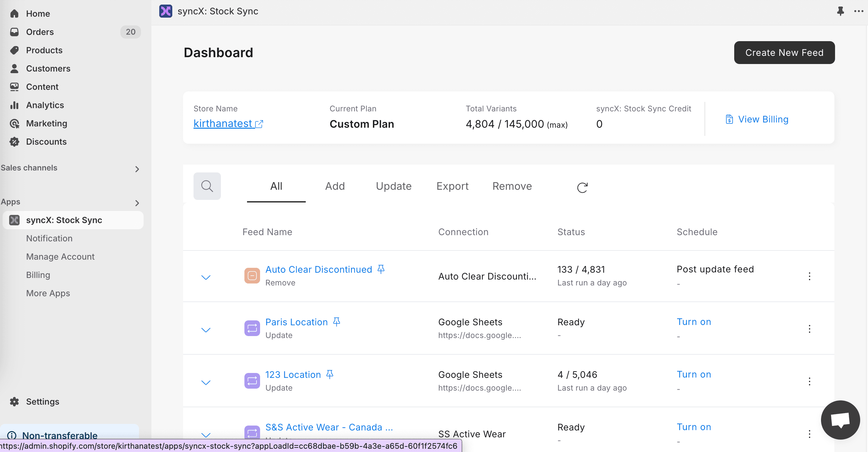
Task: Click the pin icon beside 123 Location
Action: [x=330, y=374]
